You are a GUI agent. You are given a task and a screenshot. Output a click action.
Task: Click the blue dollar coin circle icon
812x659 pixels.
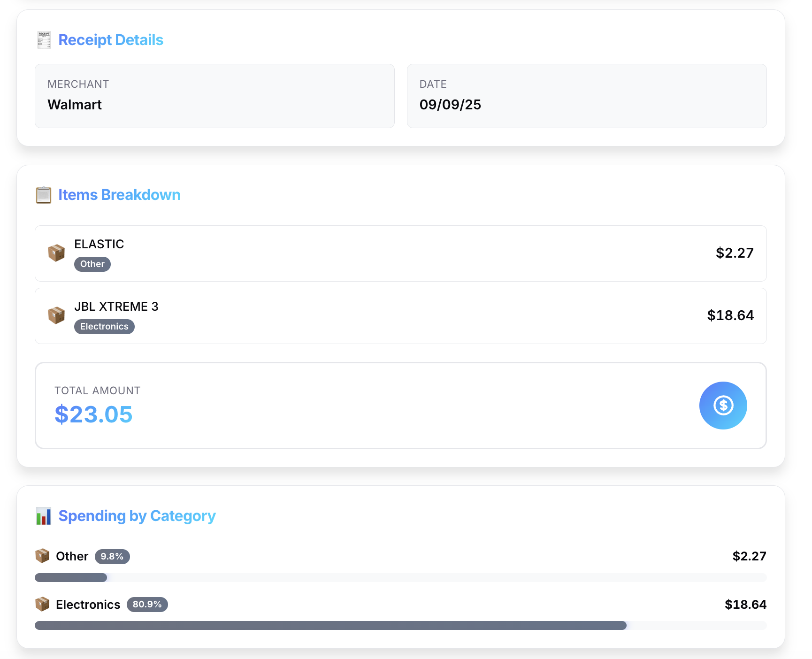pyautogui.click(x=723, y=406)
